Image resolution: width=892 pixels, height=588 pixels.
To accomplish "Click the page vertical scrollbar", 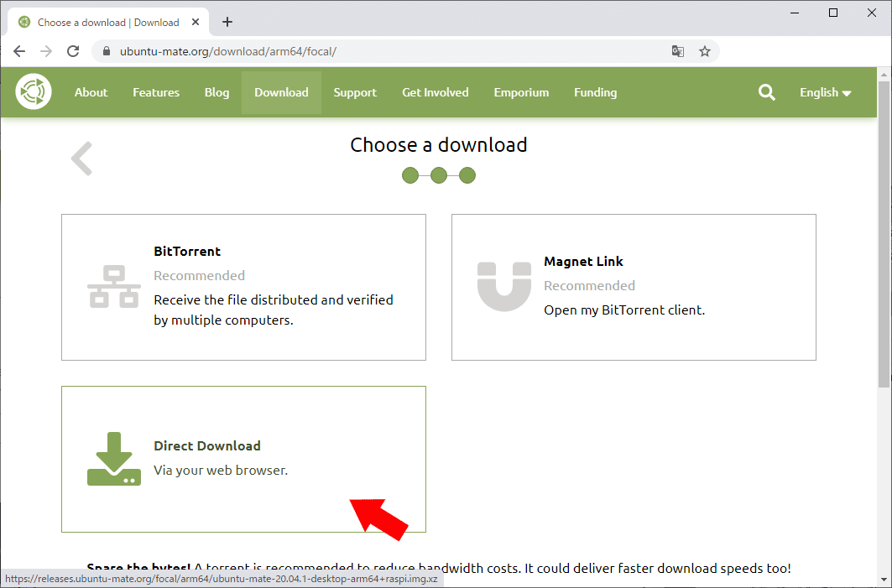I will 884,234.
